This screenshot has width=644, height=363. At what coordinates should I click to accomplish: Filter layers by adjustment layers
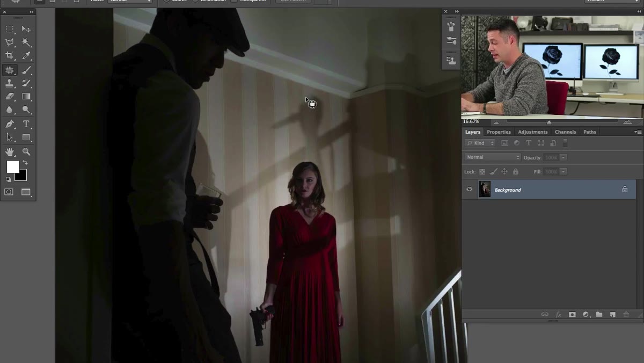(x=517, y=143)
